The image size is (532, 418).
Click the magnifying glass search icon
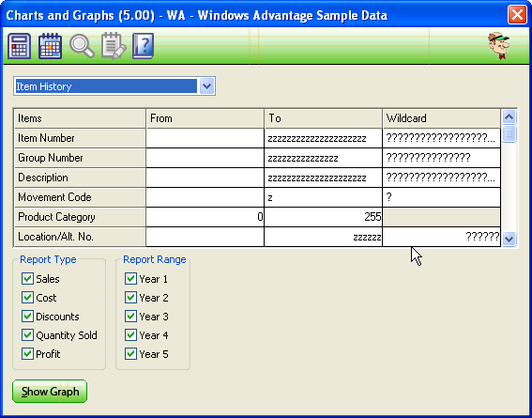(82, 46)
